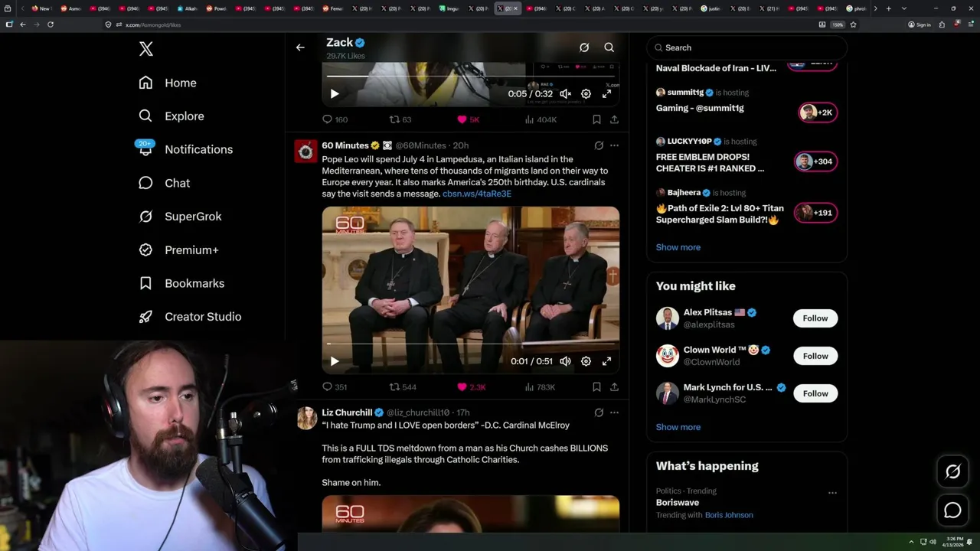View analytics showing 404K views

coord(541,119)
